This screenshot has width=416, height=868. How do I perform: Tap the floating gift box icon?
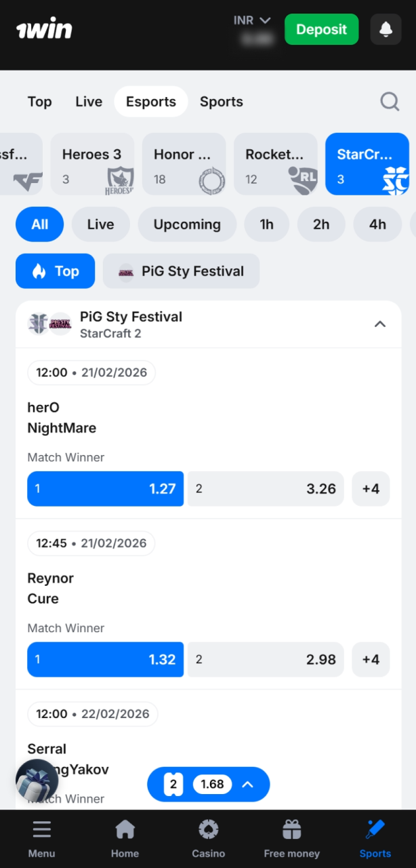click(x=37, y=781)
